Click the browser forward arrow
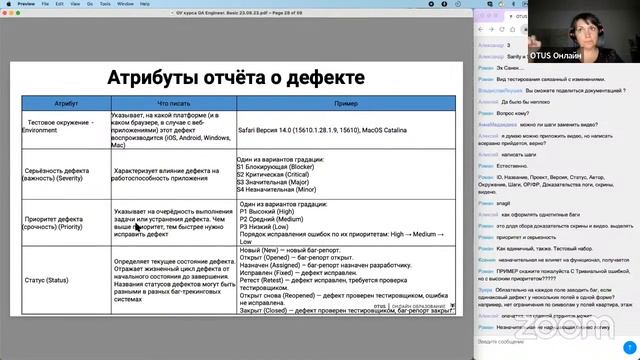The width and height of the screenshot is (640, 360). point(491,29)
